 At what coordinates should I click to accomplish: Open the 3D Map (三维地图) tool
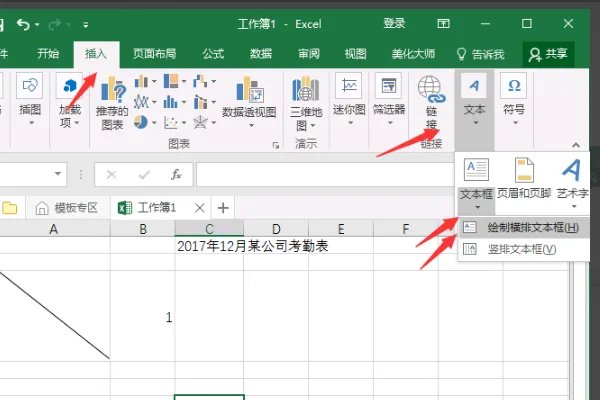click(306, 103)
